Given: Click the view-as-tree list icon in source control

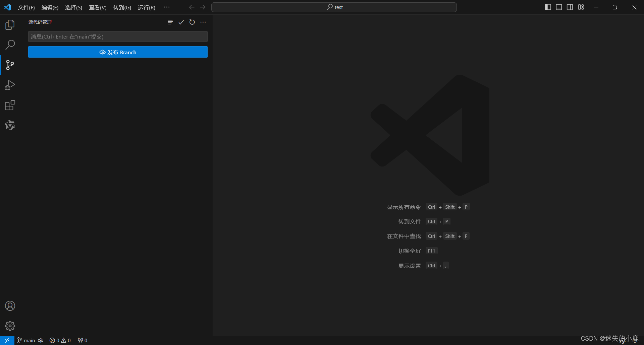Looking at the screenshot, I should pos(170,22).
